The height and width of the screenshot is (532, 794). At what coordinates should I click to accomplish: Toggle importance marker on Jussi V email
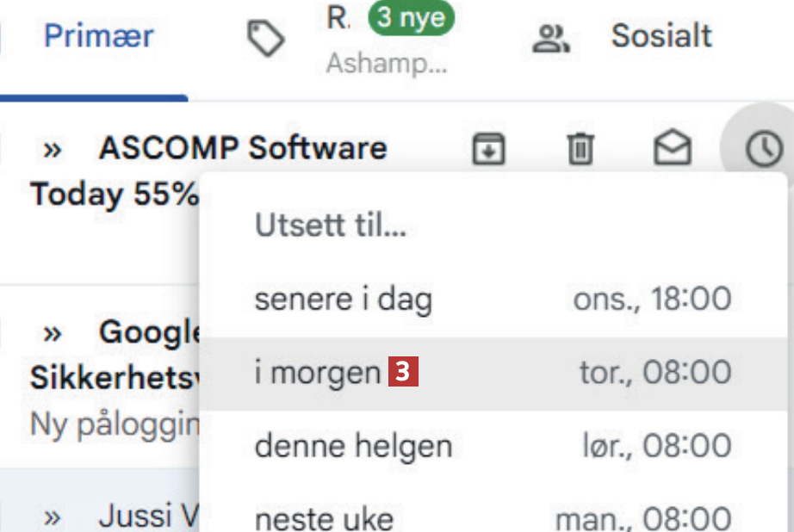pyautogui.click(x=53, y=517)
